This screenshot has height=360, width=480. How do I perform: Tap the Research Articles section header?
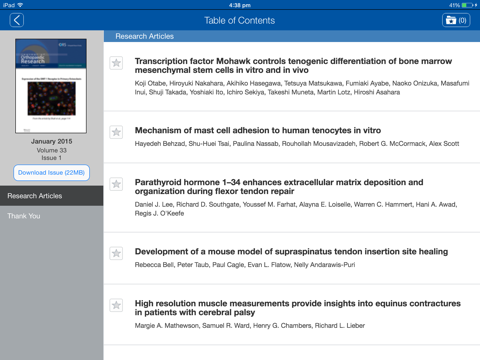292,36
